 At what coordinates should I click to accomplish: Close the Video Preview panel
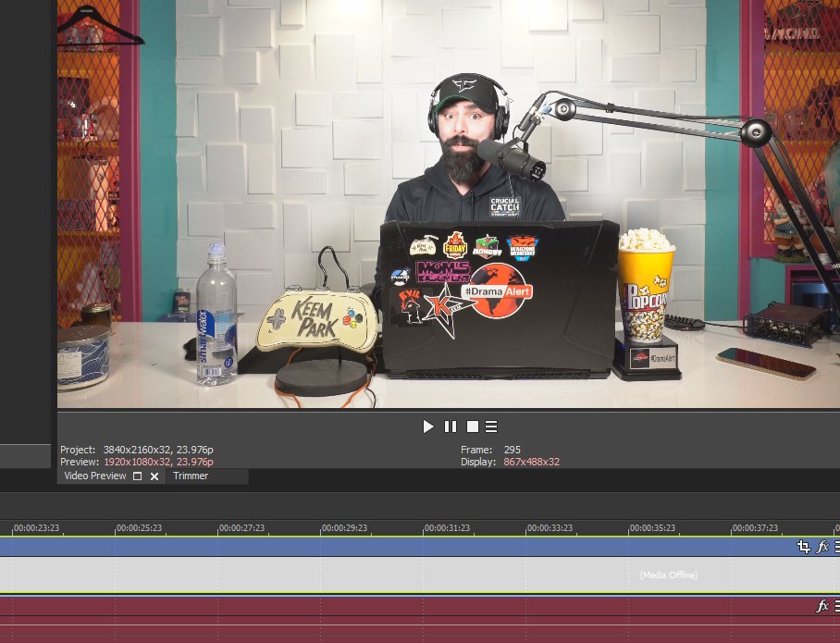(x=154, y=476)
